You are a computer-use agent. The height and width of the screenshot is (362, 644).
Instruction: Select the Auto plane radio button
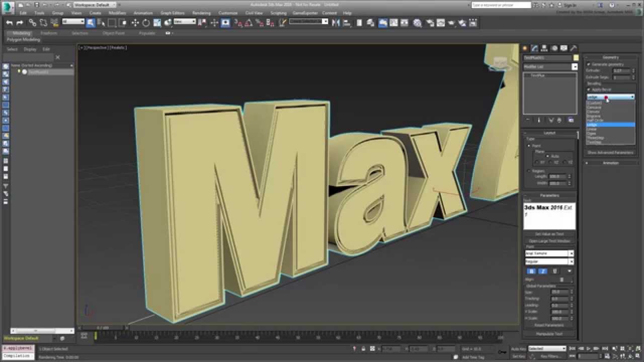click(548, 156)
